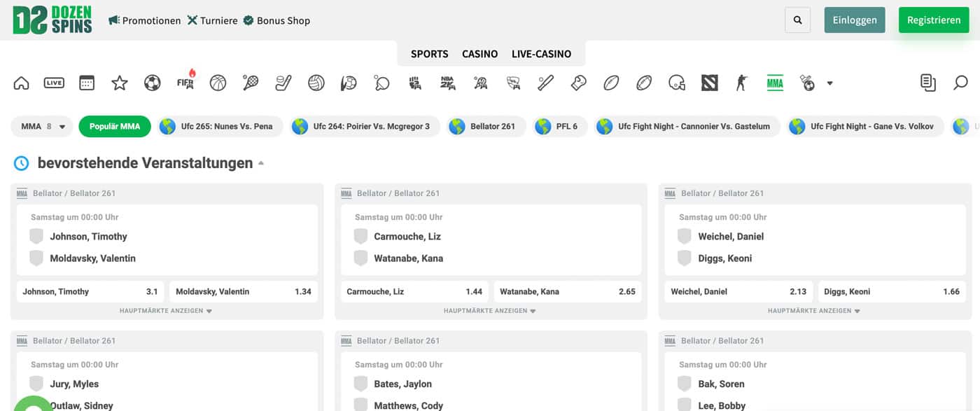Click the header search button beside Einloggen
The width and height of the screenshot is (980, 411).
pos(798,20)
